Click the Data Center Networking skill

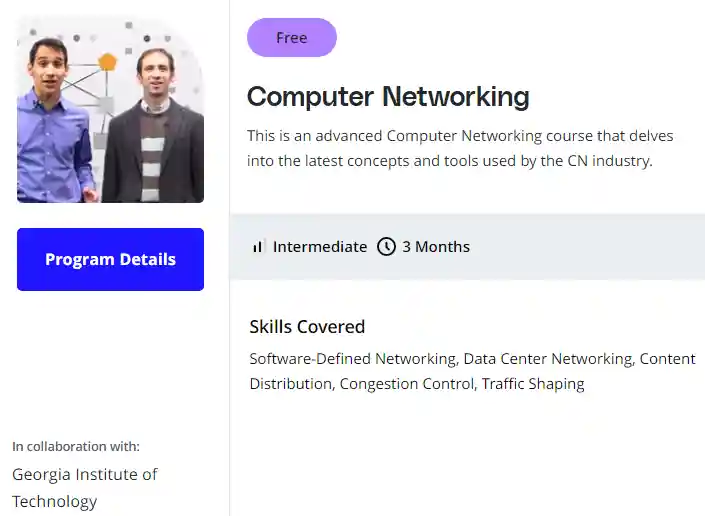click(548, 359)
